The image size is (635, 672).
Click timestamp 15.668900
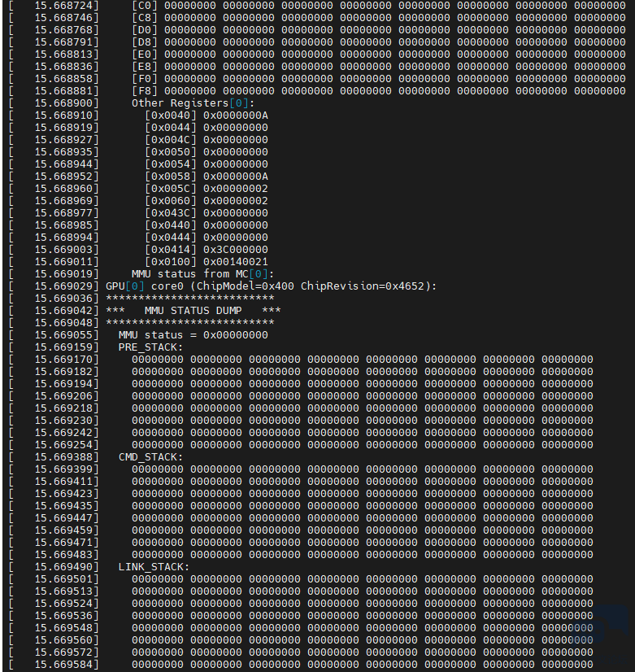click(63, 103)
